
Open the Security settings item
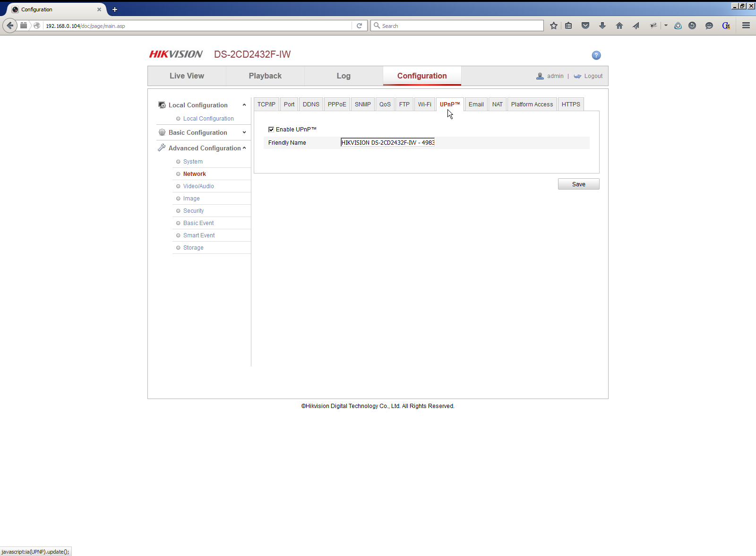[194, 211]
